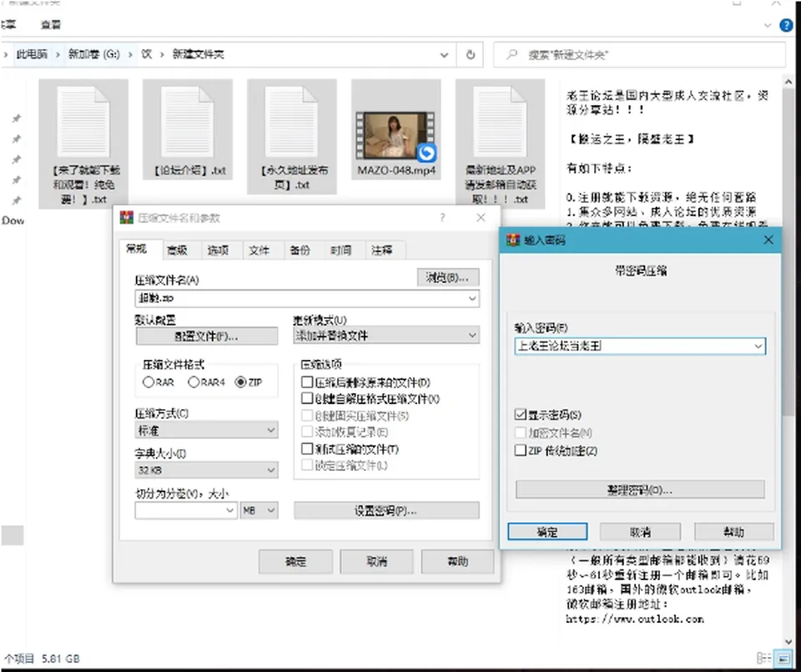
Task: Expand the Explorer ribbon with the chevron
Action: click(768, 25)
